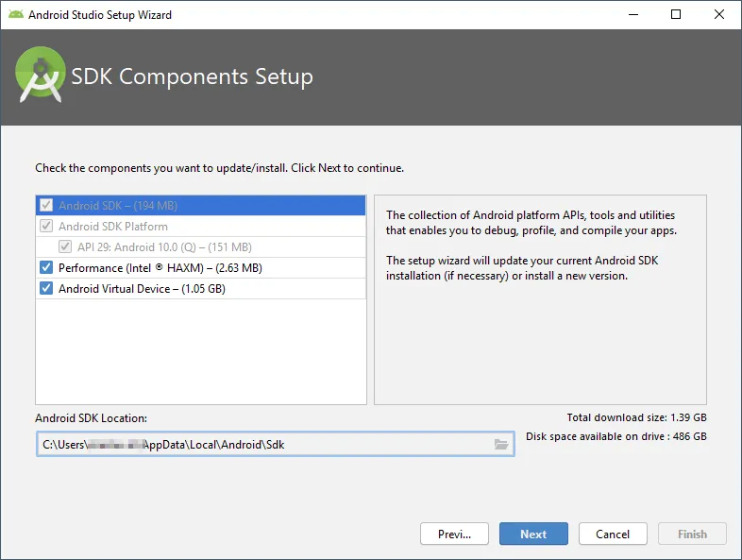742x560 pixels.
Task: Uncheck Android Virtual Device checkbox
Action: point(46,289)
